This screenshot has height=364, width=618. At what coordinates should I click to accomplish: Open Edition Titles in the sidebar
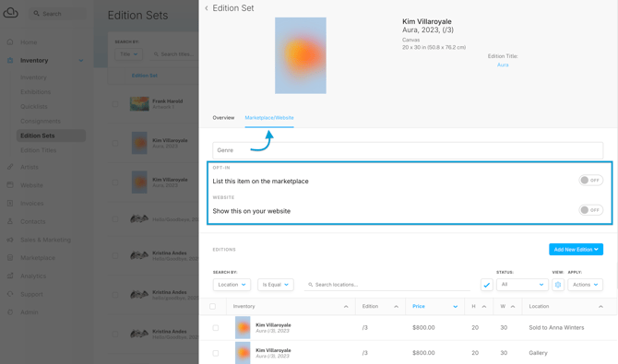[38, 150]
